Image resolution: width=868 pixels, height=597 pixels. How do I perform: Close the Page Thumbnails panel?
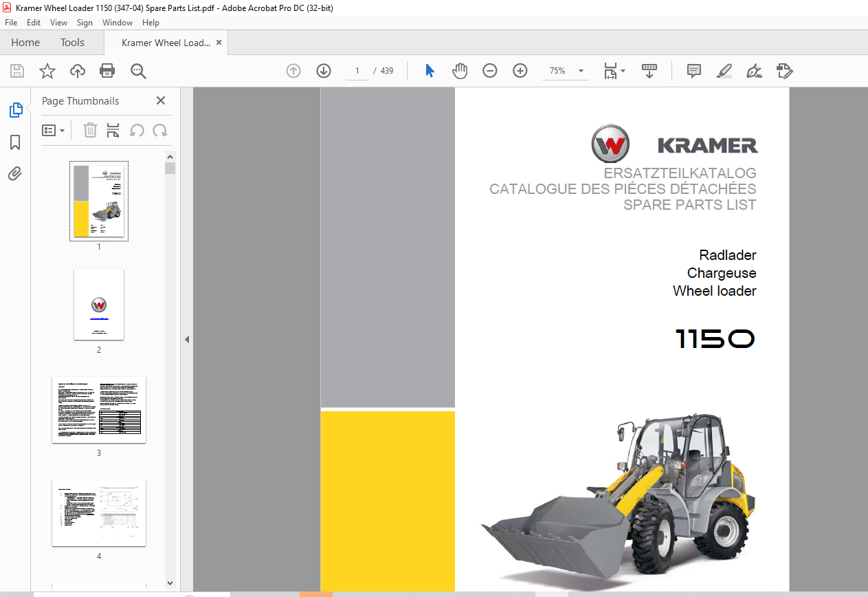(161, 100)
